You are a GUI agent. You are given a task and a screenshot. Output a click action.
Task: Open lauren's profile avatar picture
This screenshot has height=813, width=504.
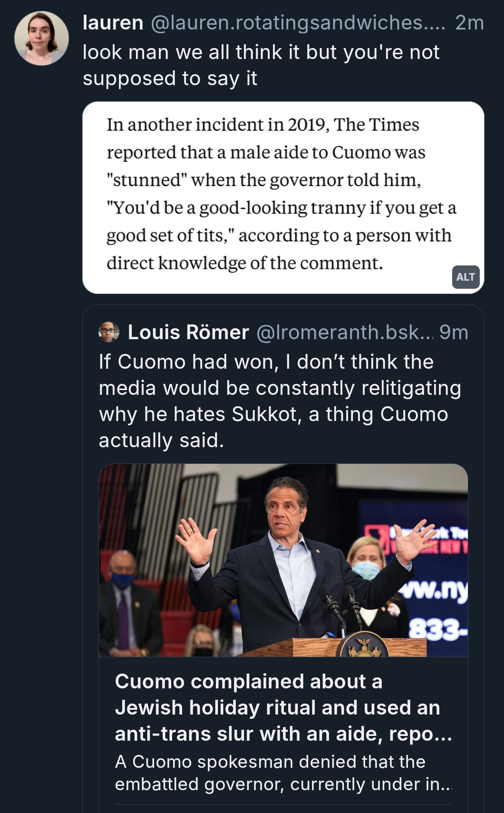click(x=41, y=39)
